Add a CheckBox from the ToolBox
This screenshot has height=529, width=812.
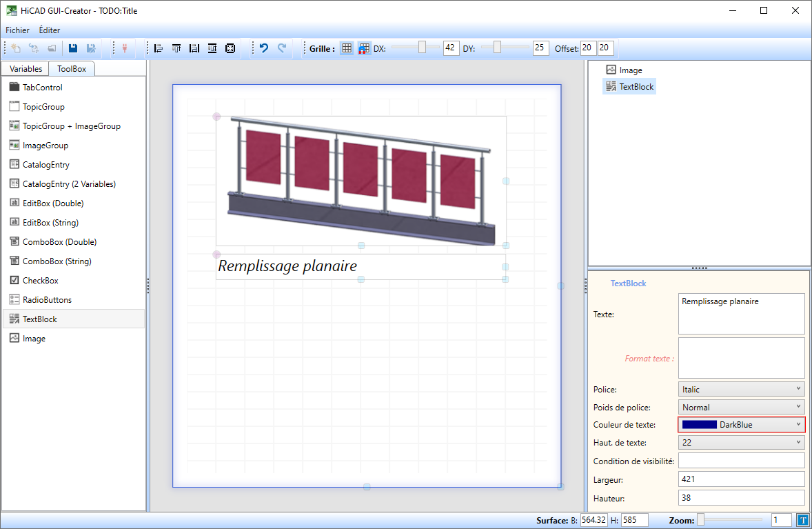point(40,281)
